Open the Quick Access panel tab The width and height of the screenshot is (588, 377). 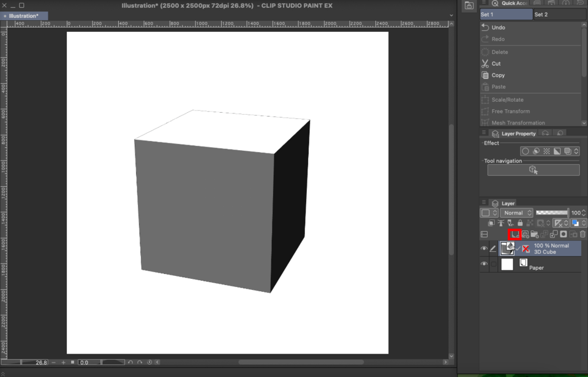coord(508,4)
